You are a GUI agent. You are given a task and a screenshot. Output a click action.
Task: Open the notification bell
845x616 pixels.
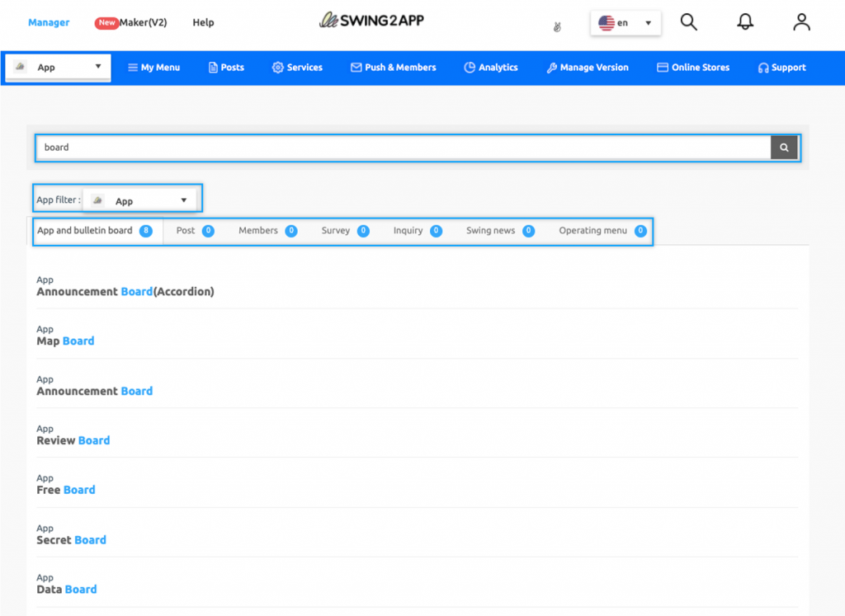tap(745, 22)
